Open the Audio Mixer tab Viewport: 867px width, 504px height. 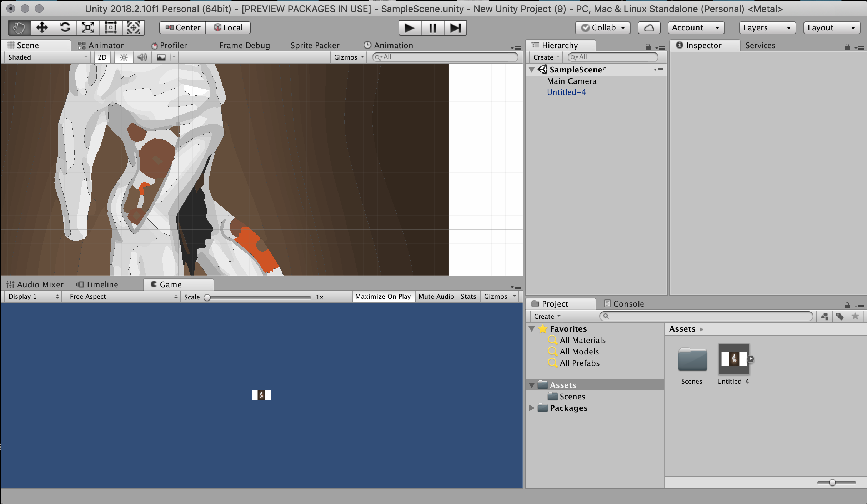pyautogui.click(x=35, y=284)
